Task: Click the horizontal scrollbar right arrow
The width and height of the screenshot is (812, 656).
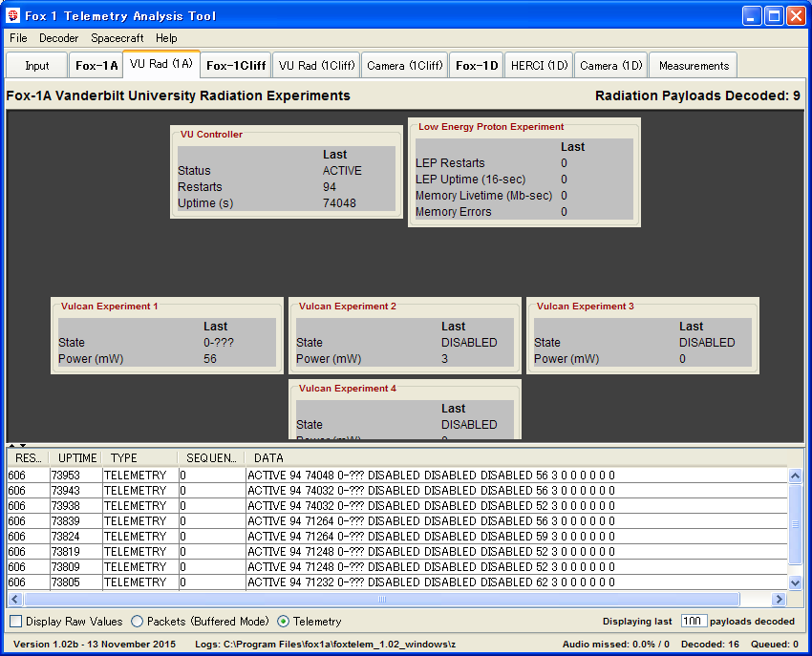Action: coord(778,599)
